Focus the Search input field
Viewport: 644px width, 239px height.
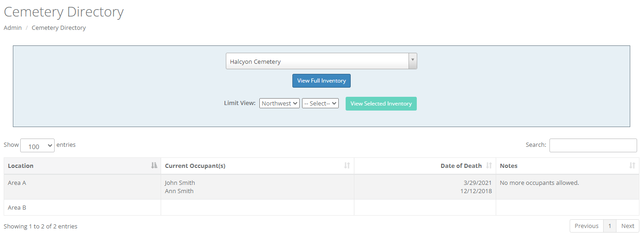click(x=593, y=145)
